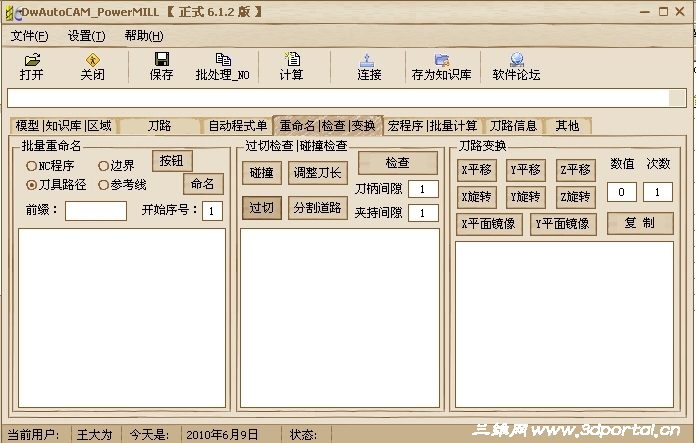The width and height of the screenshot is (696, 443).
Task: Click the X平面镜像 button
Action: point(489,224)
